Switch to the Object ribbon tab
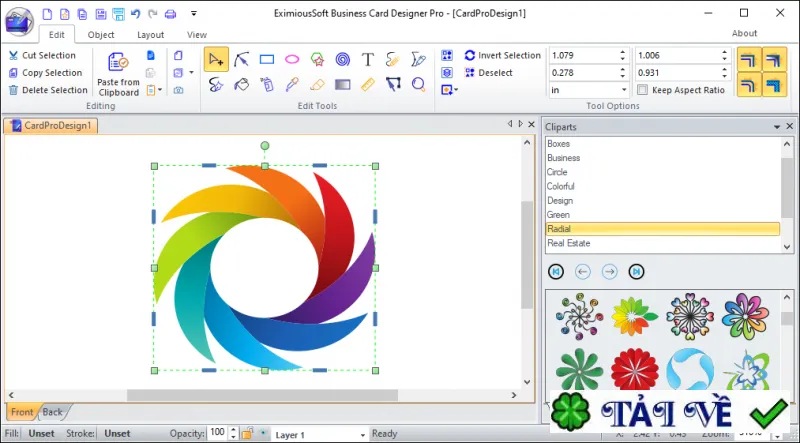The width and height of the screenshot is (800, 443). pos(101,35)
